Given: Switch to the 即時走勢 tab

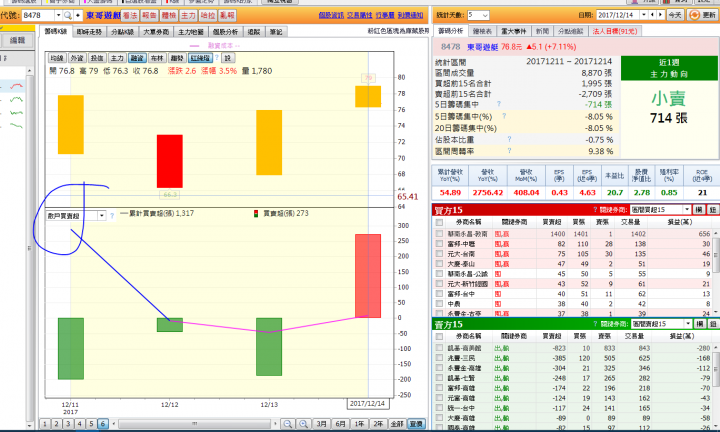Looking at the screenshot, I should 89,32.
